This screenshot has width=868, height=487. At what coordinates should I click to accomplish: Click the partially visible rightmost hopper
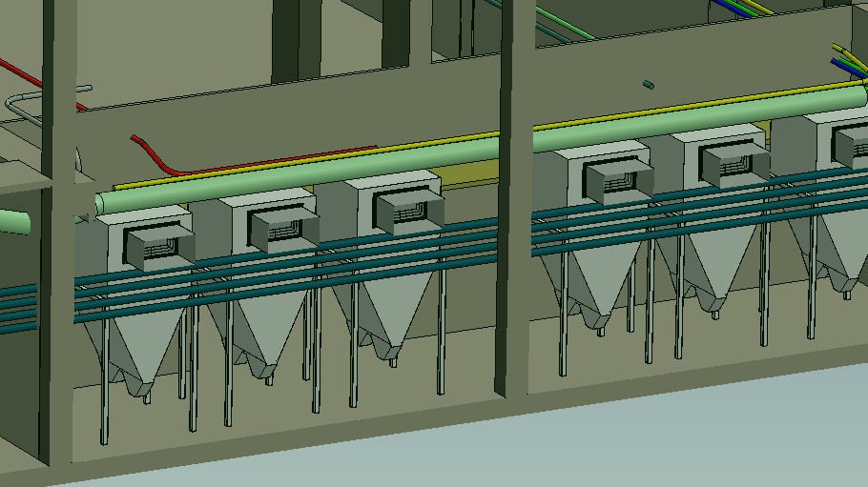click(x=839, y=238)
